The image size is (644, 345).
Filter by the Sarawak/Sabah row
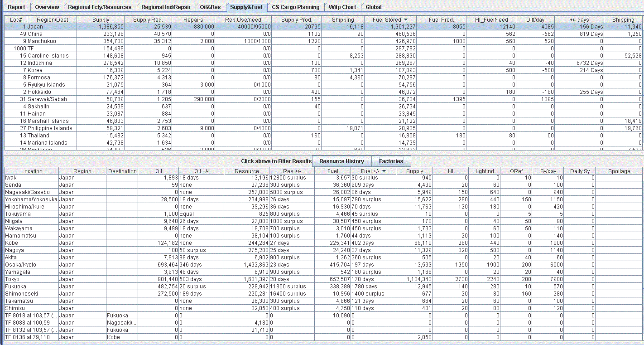pos(323,99)
